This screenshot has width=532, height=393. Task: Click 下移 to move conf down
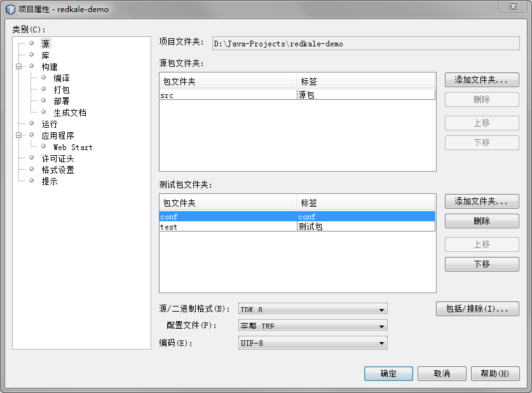point(481,265)
